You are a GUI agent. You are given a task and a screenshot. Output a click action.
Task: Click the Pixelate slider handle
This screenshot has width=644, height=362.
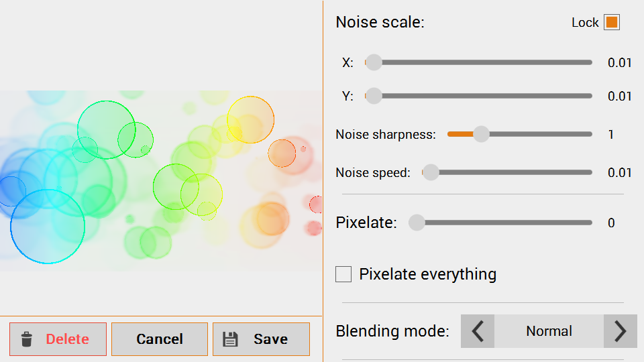(417, 223)
